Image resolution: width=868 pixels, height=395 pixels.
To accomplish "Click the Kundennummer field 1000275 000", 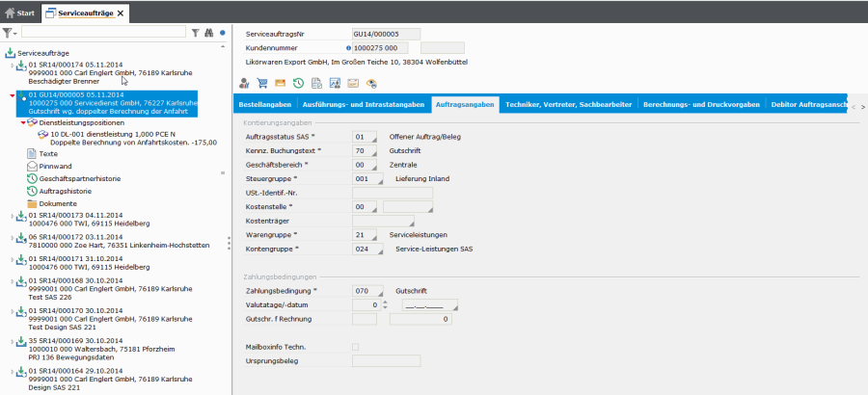I will (380, 48).
